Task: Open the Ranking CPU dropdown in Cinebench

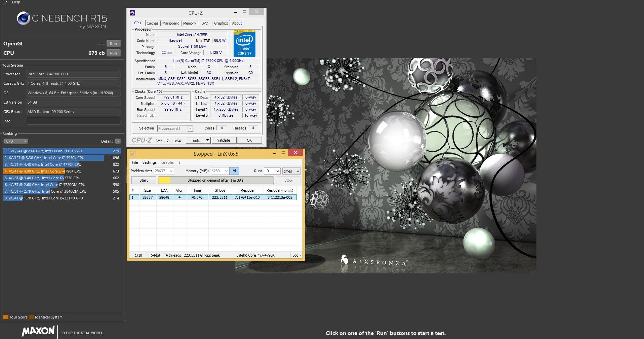Action: [16, 141]
